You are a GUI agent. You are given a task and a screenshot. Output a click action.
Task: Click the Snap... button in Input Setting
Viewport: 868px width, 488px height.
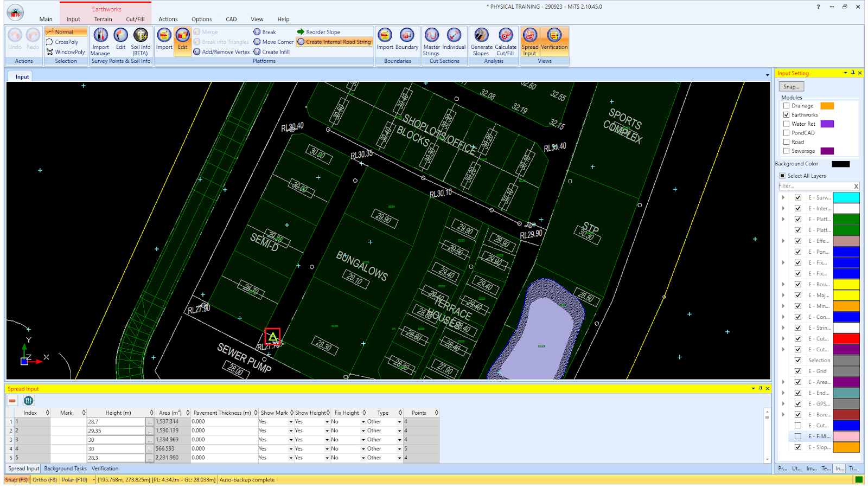(x=791, y=87)
